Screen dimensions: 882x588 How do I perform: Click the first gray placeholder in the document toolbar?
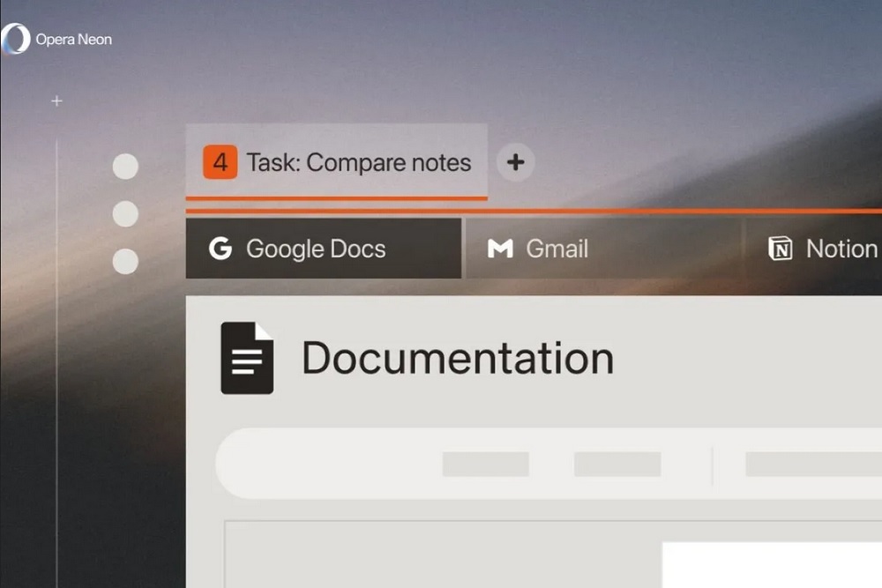pyautogui.click(x=485, y=465)
